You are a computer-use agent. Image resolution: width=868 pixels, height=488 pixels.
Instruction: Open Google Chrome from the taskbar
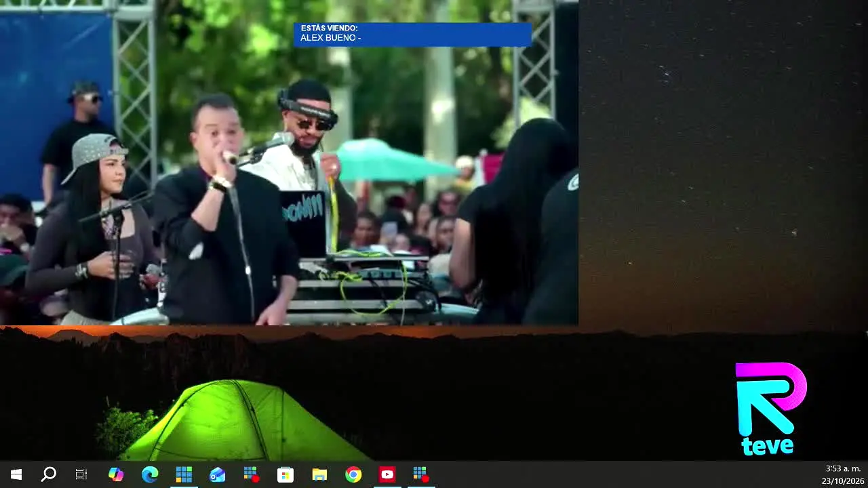(353, 474)
